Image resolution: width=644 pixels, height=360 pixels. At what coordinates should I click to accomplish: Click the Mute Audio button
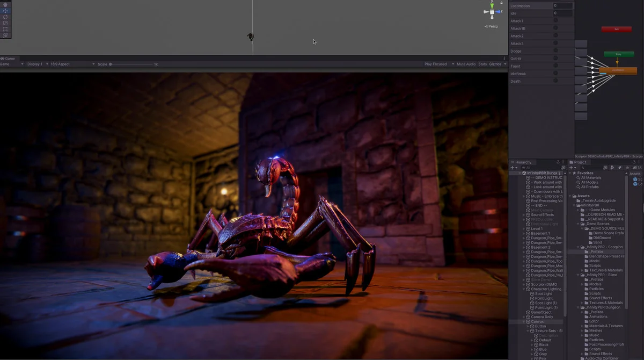465,64
